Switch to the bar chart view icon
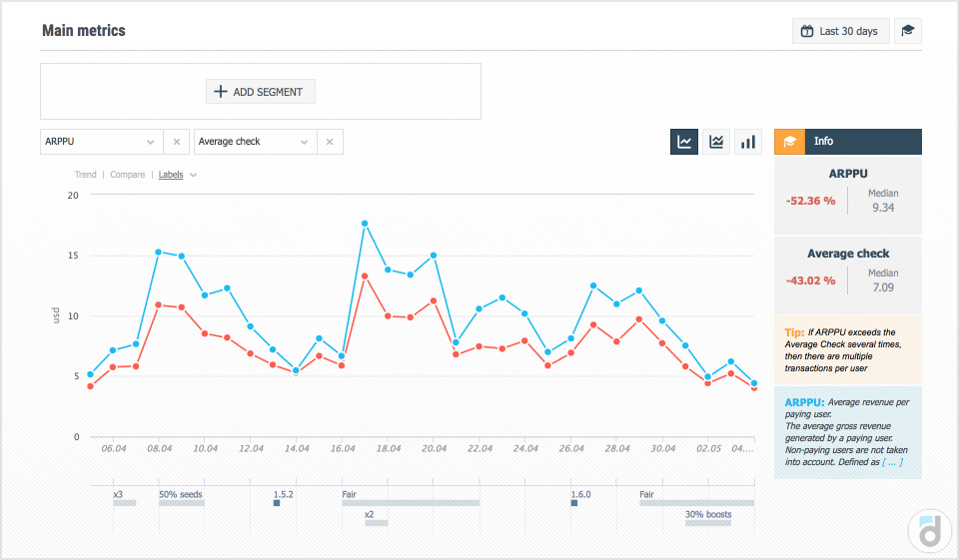 747,142
